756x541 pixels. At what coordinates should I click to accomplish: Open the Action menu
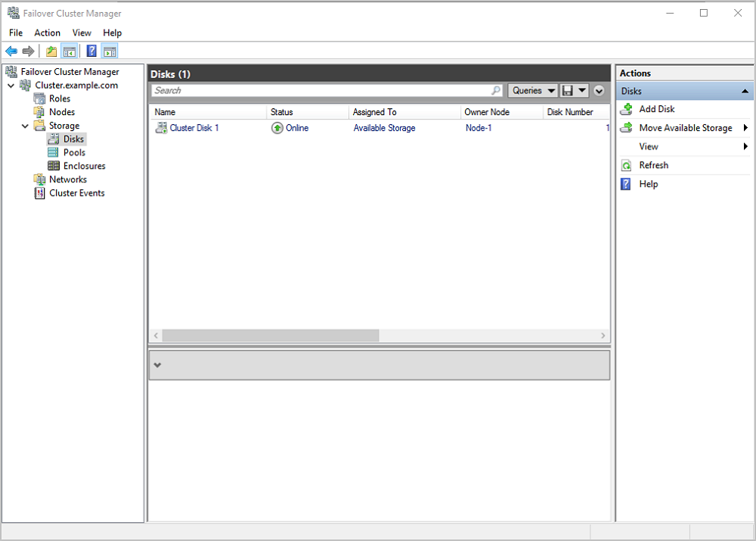point(47,33)
